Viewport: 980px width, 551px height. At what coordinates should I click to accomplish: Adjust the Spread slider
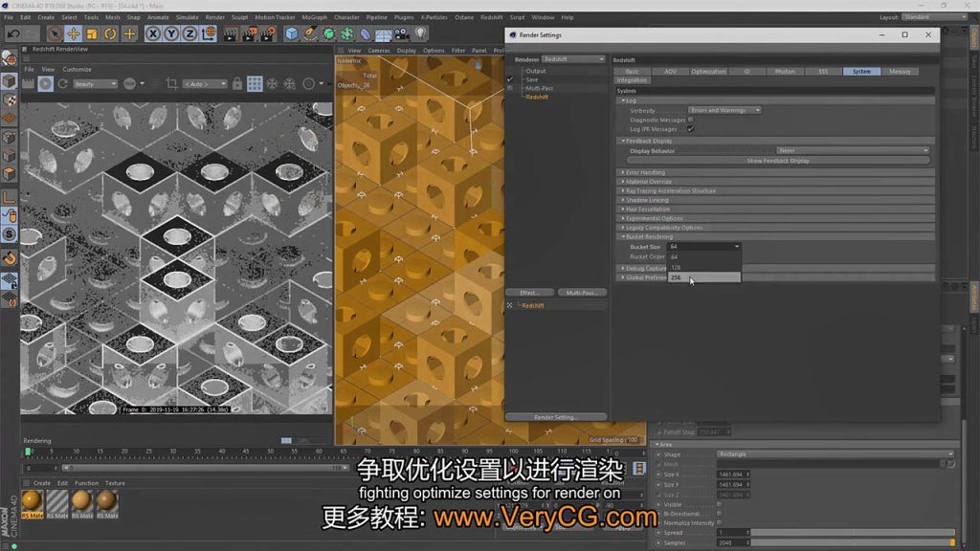coord(853,533)
